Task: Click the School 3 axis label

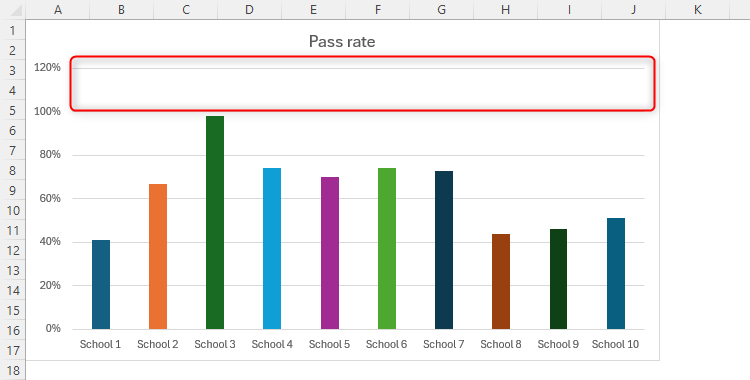Action: pos(215,344)
